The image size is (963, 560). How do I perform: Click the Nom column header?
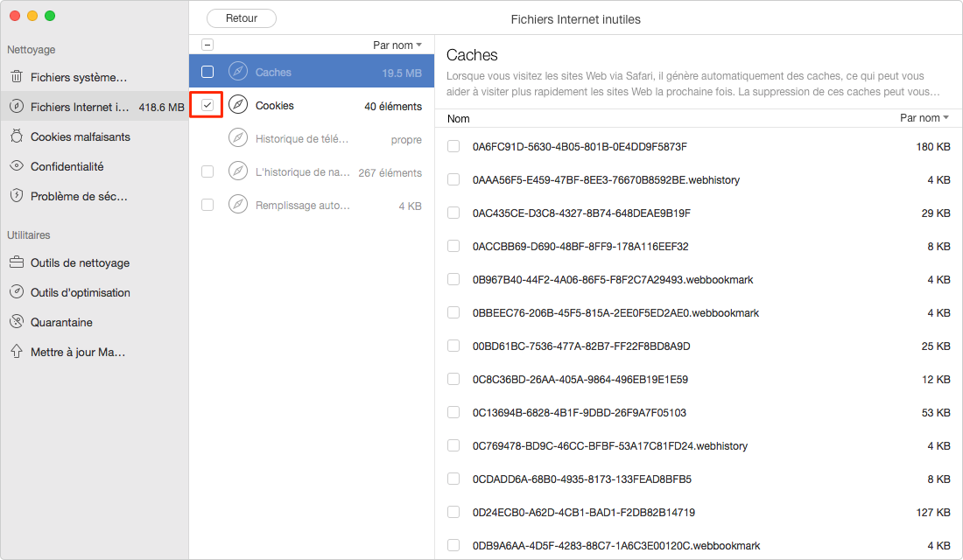[x=458, y=118]
